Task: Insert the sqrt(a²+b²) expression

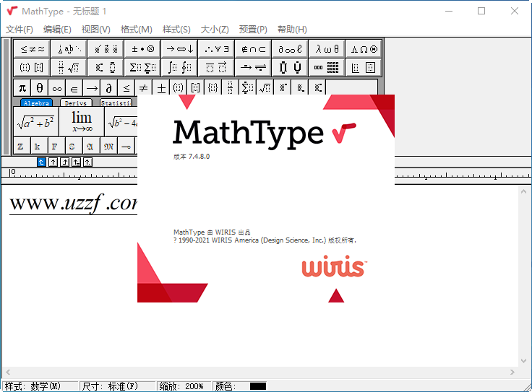Action: 36,121
